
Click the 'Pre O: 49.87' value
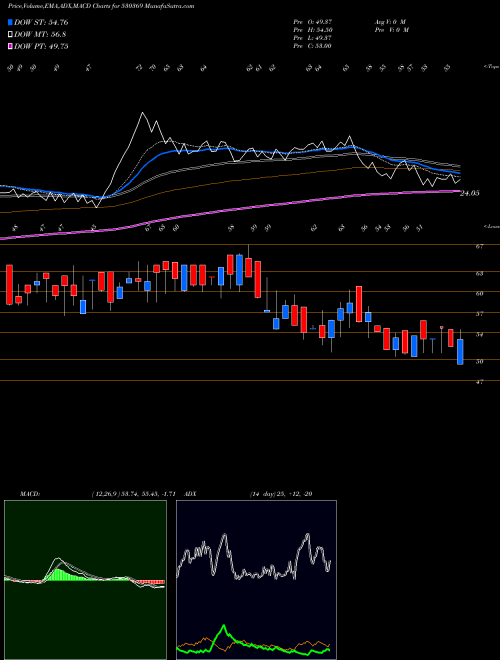click(312, 22)
